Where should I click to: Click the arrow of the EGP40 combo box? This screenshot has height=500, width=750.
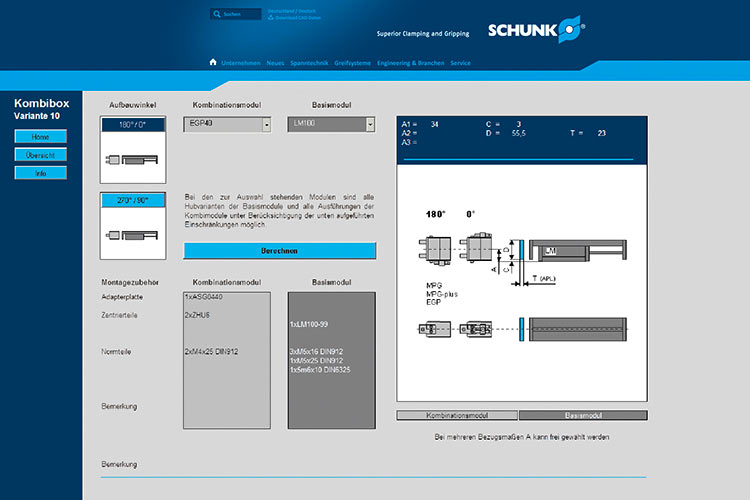pos(266,124)
